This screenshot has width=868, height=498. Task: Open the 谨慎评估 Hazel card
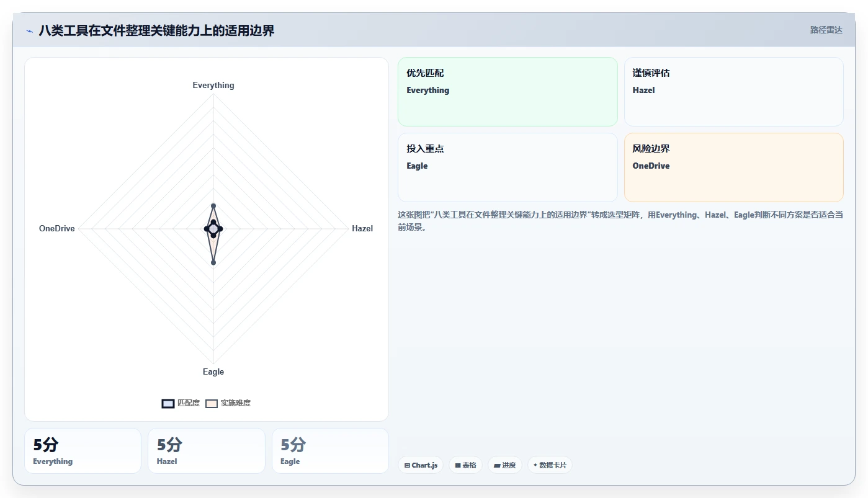pos(733,92)
